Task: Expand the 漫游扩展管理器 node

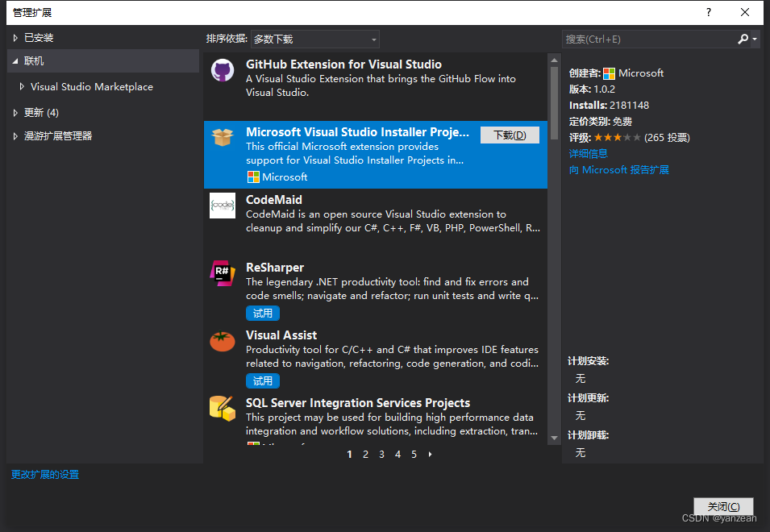Action: [x=15, y=136]
